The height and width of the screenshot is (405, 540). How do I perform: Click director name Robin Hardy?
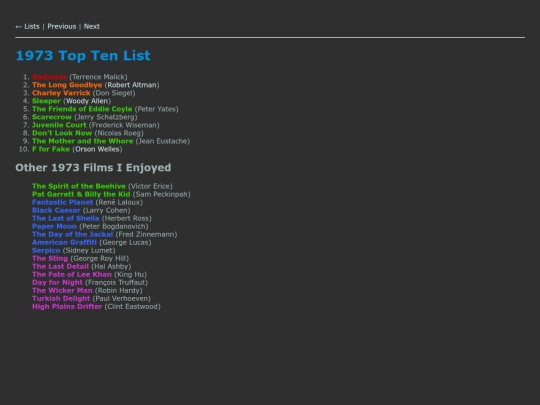[119, 291]
